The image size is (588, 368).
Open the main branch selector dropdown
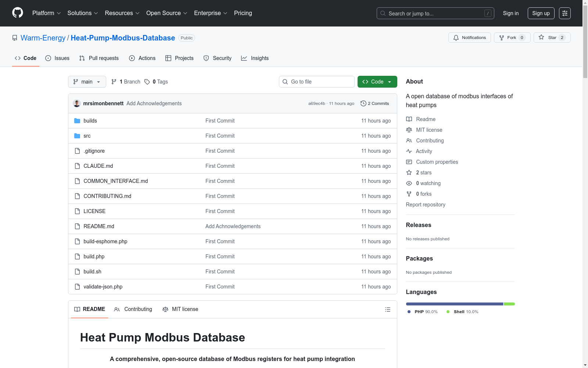click(87, 82)
